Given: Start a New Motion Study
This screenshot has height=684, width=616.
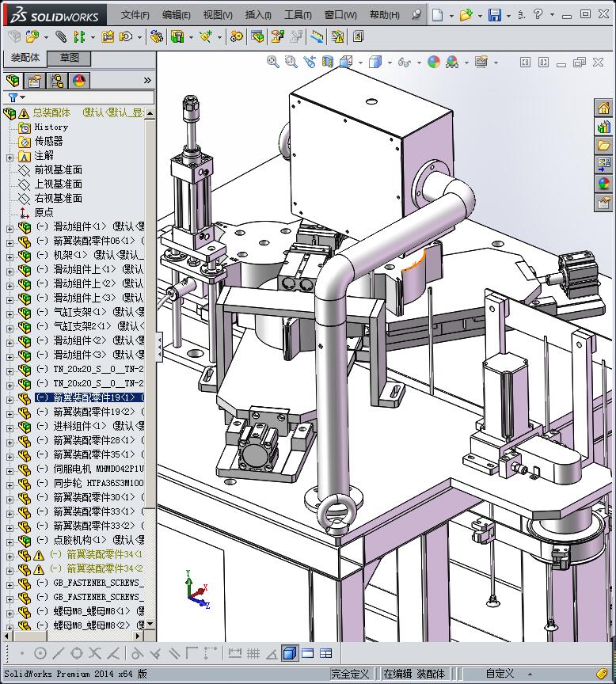Looking at the screenshot, I should coord(237,36).
